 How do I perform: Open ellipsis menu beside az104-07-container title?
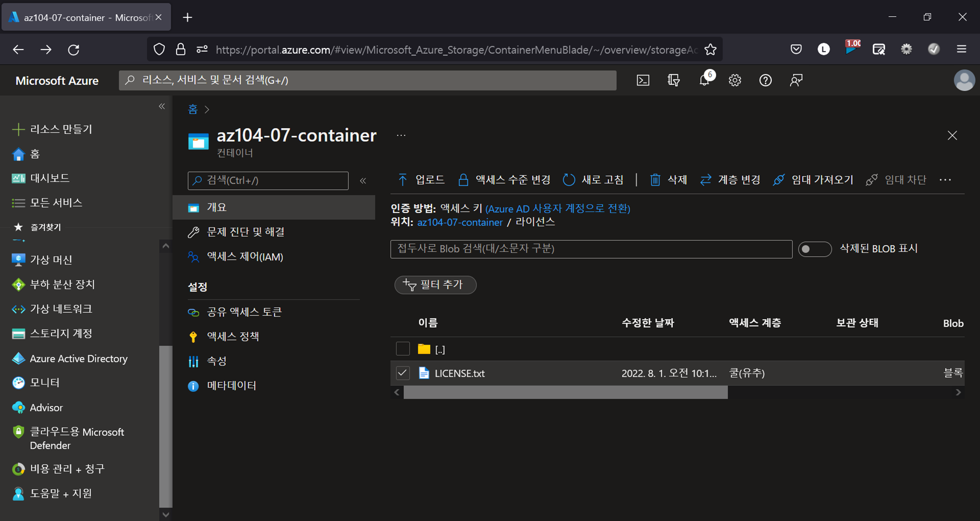[401, 135]
